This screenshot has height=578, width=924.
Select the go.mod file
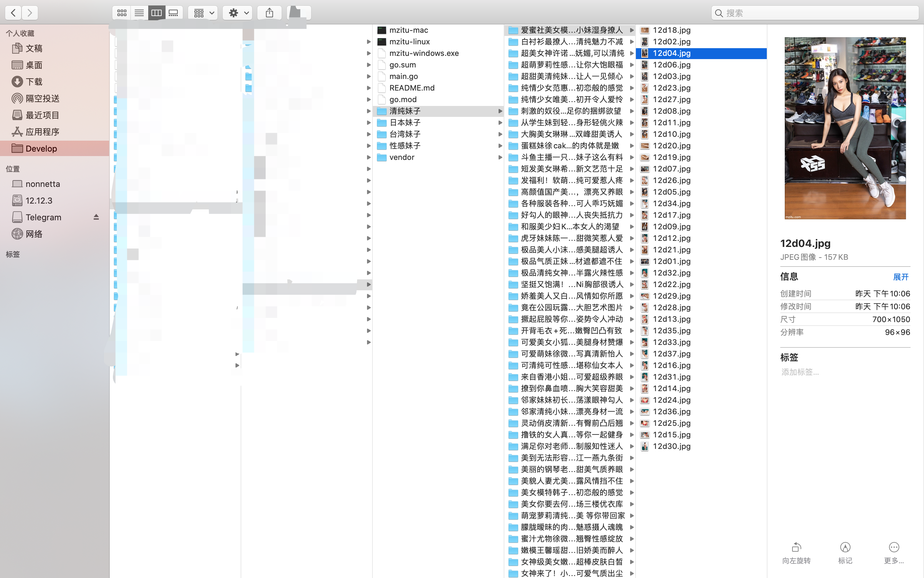pos(438,100)
